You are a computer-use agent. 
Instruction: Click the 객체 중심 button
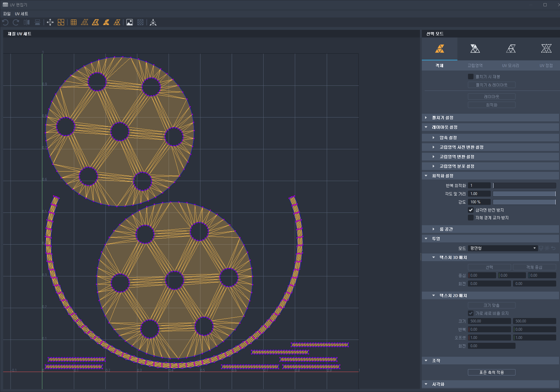point(535,267)
